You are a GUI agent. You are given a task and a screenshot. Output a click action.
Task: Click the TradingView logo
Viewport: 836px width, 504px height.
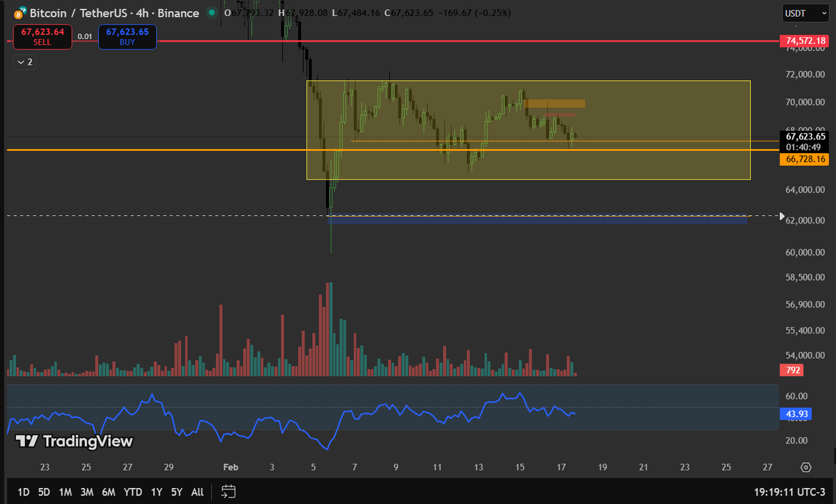[74, 441]
